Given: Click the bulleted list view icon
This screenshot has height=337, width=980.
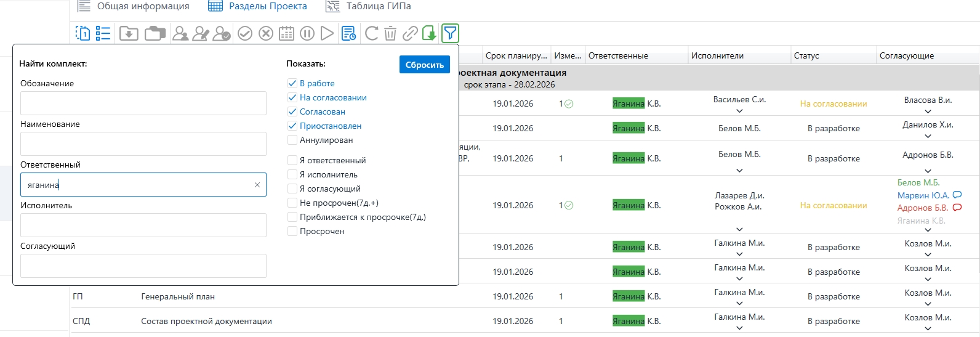Looking at the screenshot, I should 103,33.
